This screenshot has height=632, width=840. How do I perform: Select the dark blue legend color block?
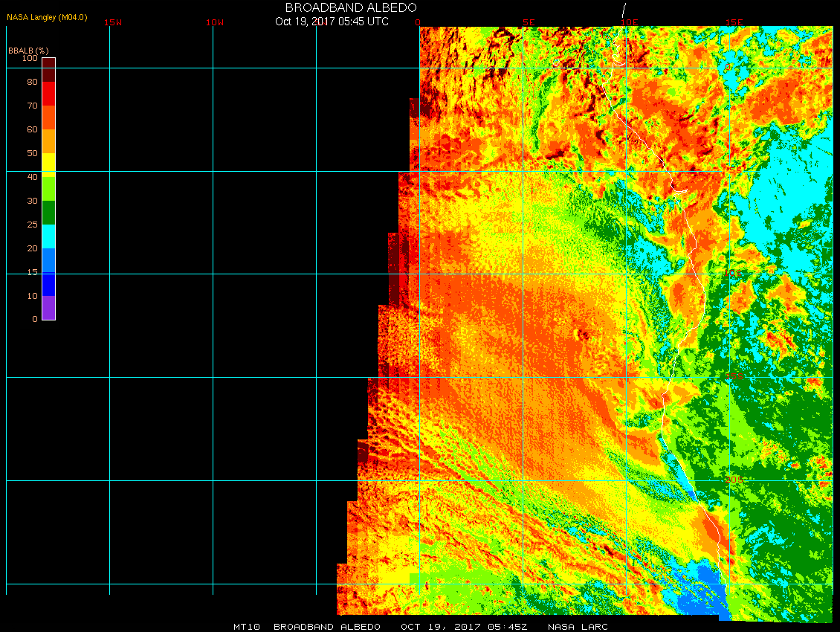(x=48, y=284)
